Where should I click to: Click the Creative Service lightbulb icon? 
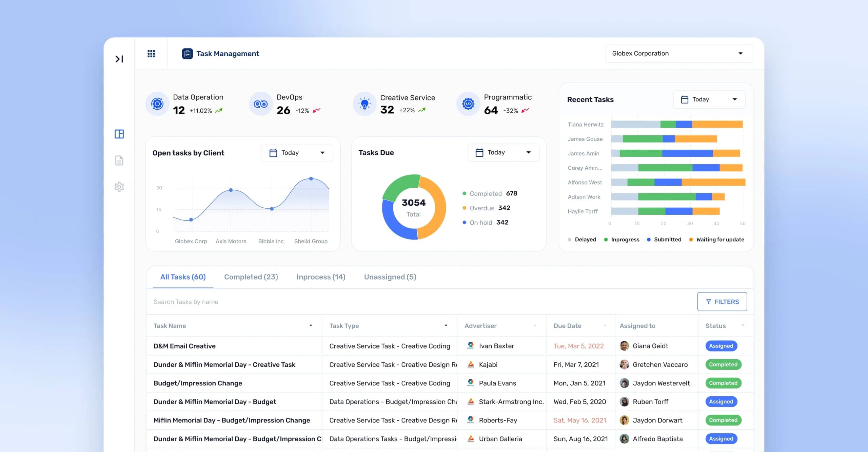click(364, 104)
